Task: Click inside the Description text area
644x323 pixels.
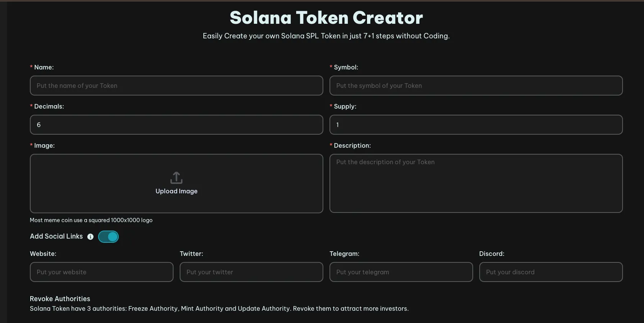Action: point(476,183)
